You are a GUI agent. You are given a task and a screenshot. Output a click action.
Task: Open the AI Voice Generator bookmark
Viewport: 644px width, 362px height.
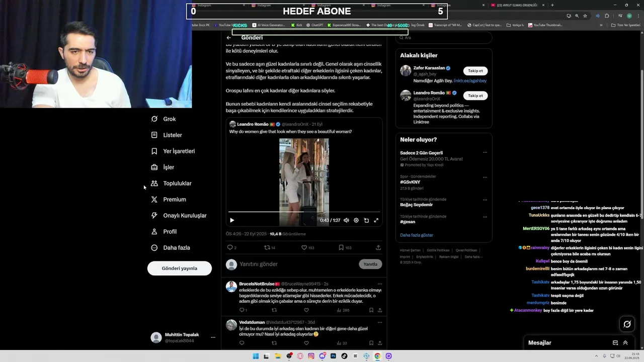tap(269, 25)
